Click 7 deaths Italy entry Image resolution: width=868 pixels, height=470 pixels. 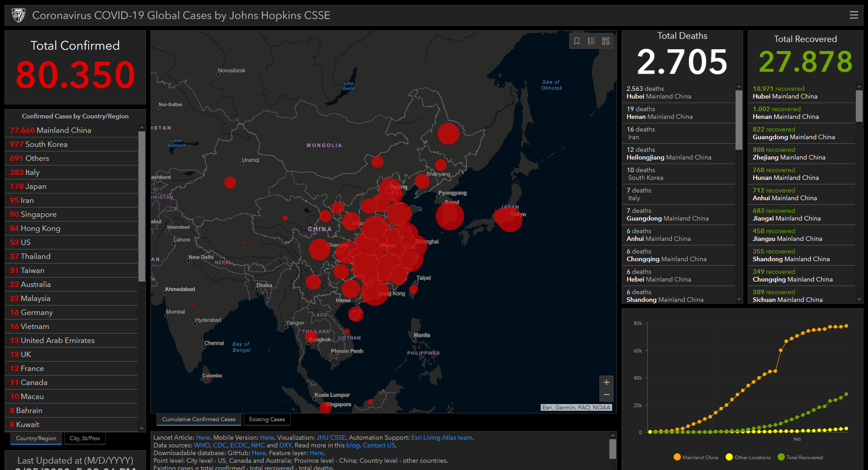(679, 194)
